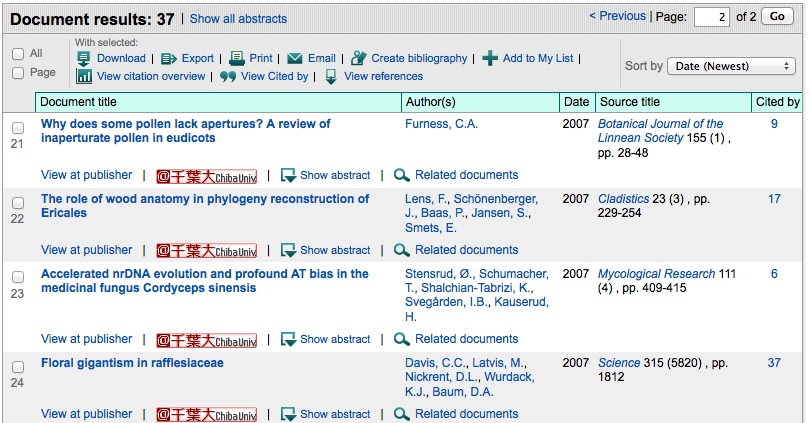Click the Cited by column header
809x423 pixels.
777,102
